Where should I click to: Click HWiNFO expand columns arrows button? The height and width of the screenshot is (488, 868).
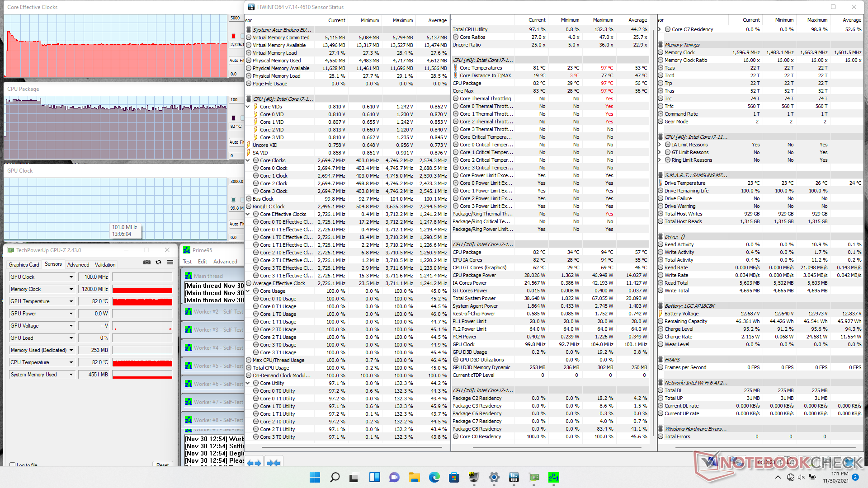coord(254,463)
